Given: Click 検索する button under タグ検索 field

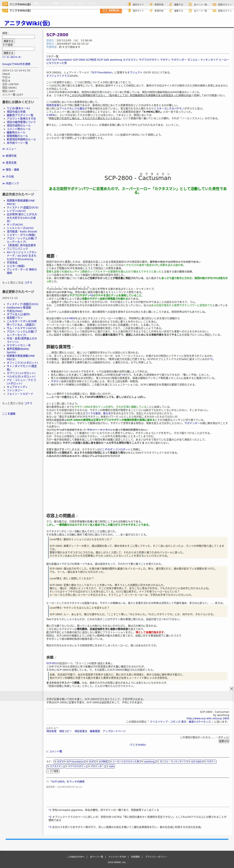Looking at the screenshot, I should 8,53.
